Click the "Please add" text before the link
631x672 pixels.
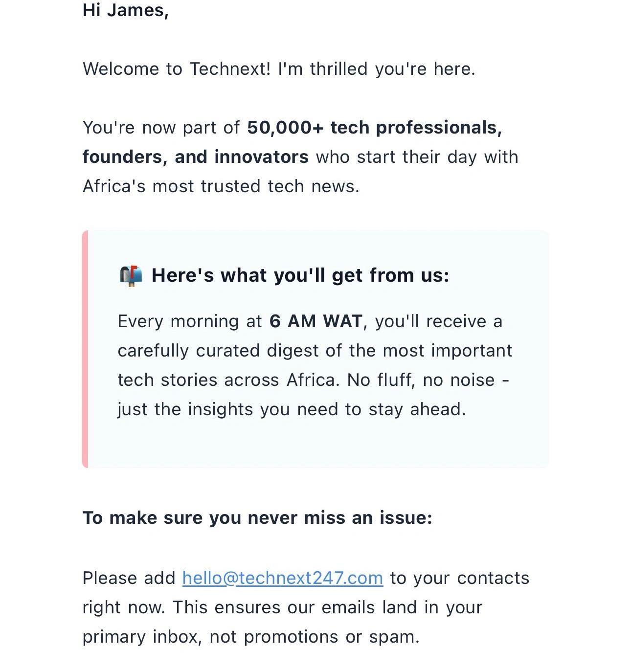[129, 578]
